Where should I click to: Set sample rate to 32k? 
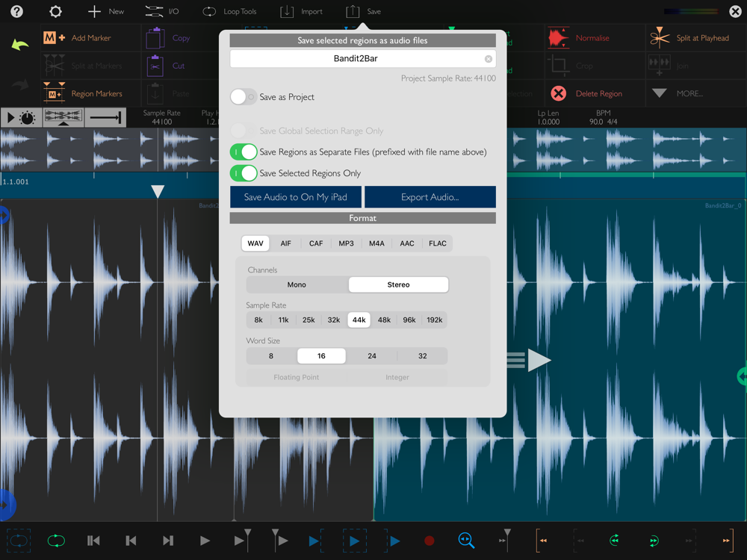tap(334, 320)
